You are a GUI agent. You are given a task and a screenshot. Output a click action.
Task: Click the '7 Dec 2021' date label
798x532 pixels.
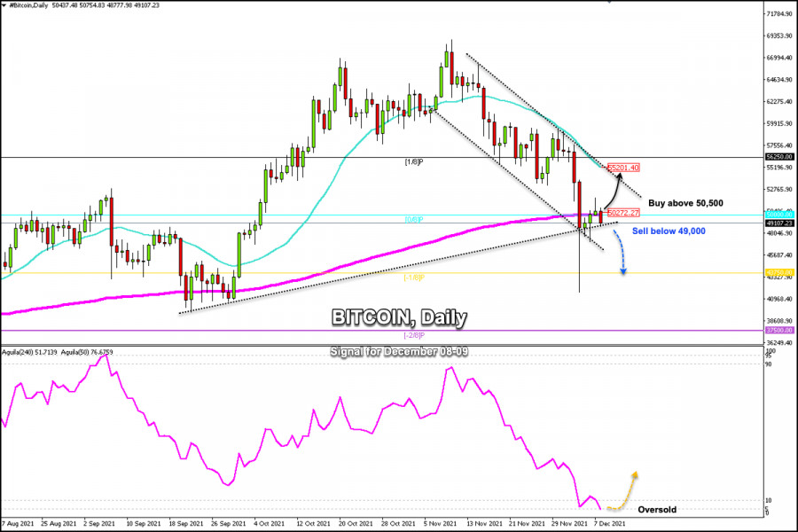pyautogui.click(x=610, y=523)
